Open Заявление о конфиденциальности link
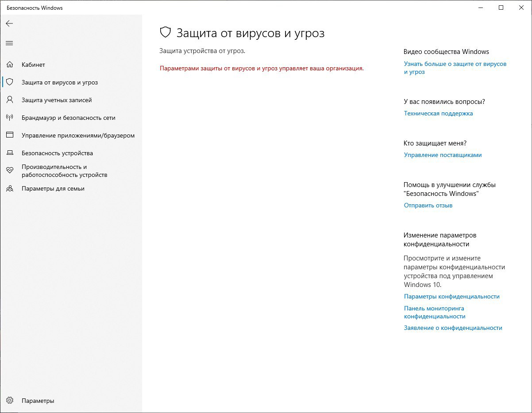Image resolution: width=532 pixels, height=413 pixels. 453,328
